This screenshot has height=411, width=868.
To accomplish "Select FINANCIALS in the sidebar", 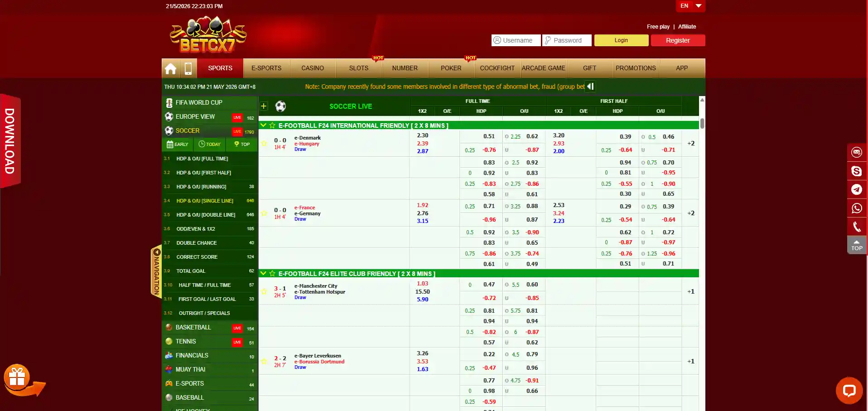I will tap(210, 356).
